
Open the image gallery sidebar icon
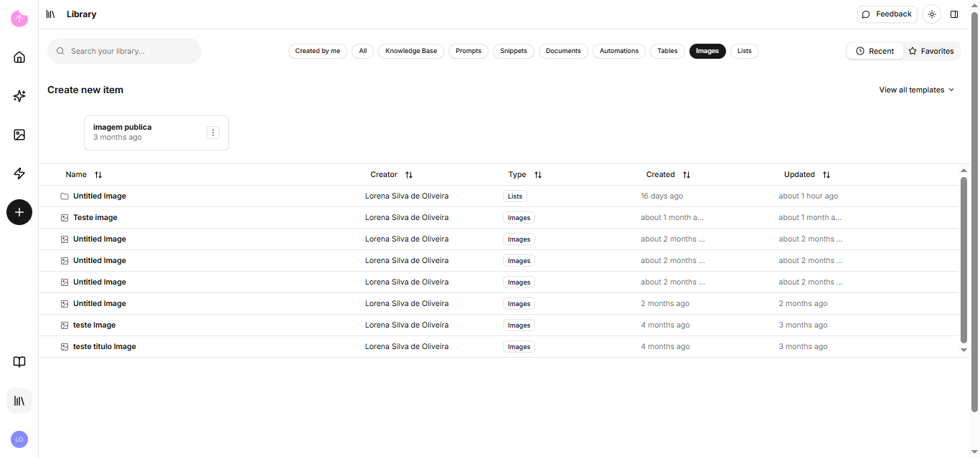coord(19,135)
